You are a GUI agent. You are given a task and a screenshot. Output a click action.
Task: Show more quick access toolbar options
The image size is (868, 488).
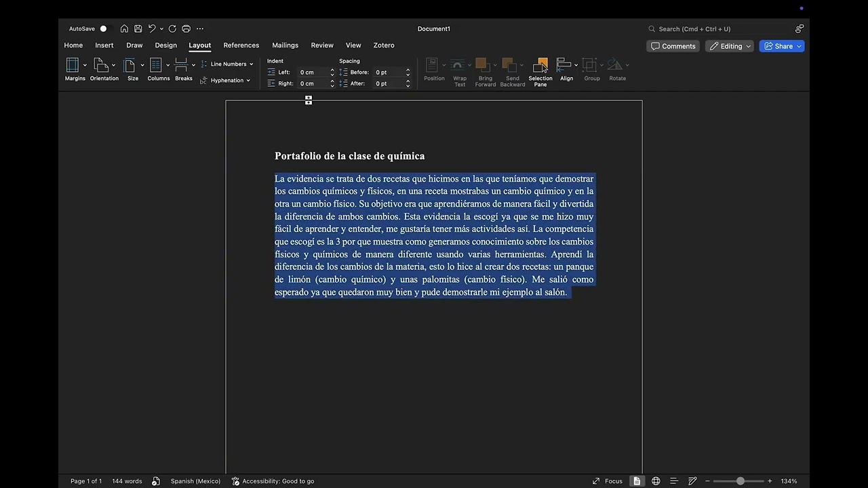[x=200, y=28]
